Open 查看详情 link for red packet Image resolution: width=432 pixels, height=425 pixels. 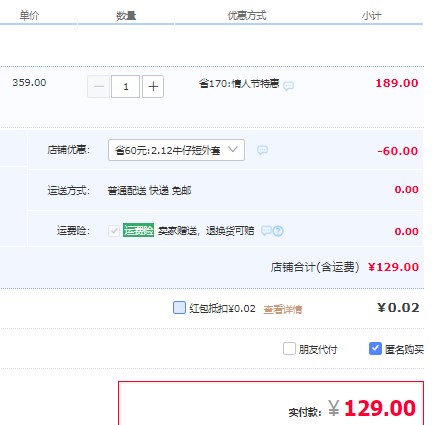coord(283,309)
